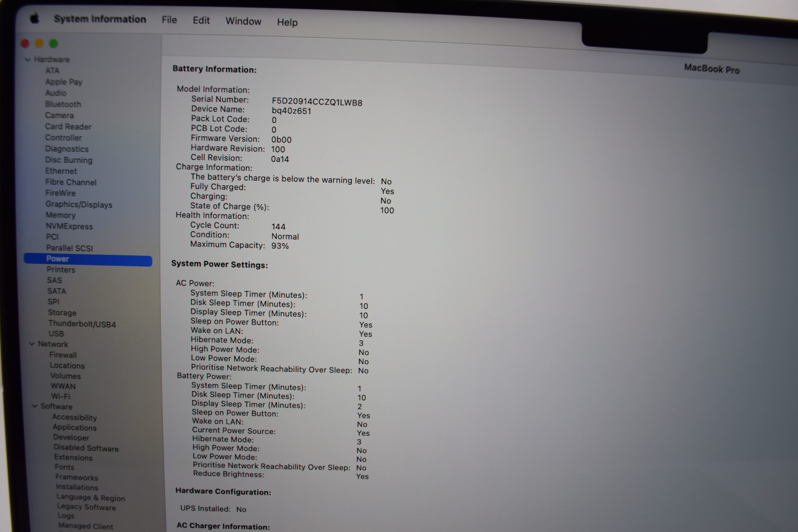
Task: Select Audio in the sidebar
Action: 56,93
